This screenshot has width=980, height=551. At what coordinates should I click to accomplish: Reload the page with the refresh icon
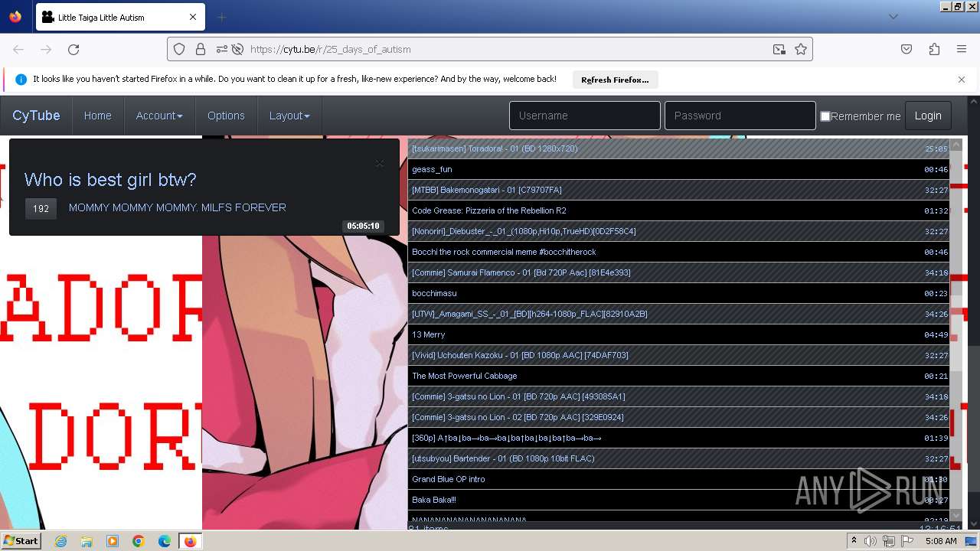coord(73,49)
